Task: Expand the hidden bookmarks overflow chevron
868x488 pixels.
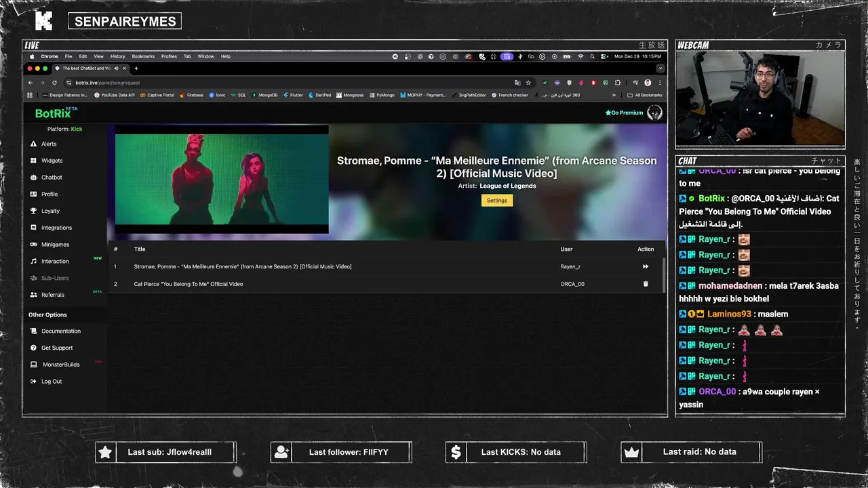Action: (x=614, y=95)
